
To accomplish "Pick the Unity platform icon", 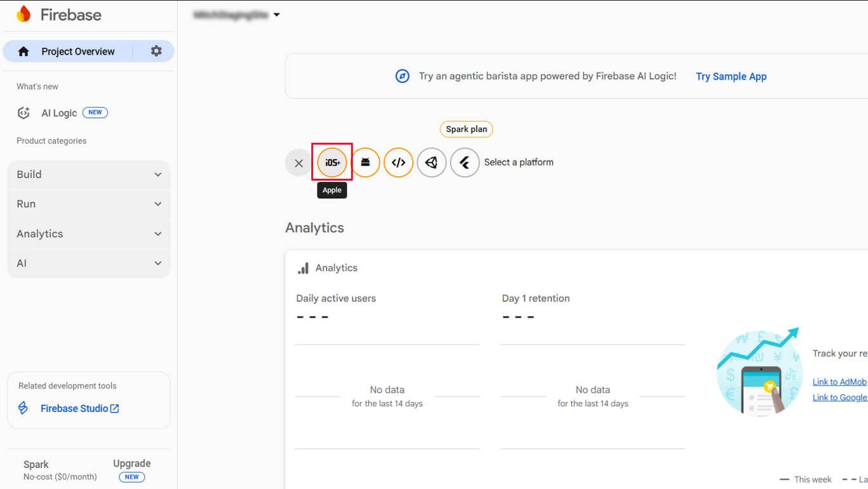I will tap(431, 163).
